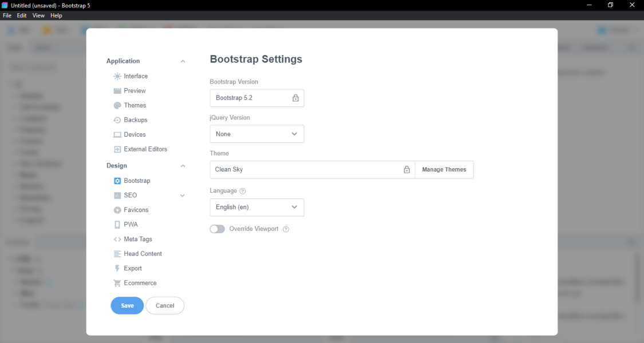Image resolution: width=644 pixels, height=343 pixels.
Task: Enable the Override Viewport toggle
Action: click(218, 229)
